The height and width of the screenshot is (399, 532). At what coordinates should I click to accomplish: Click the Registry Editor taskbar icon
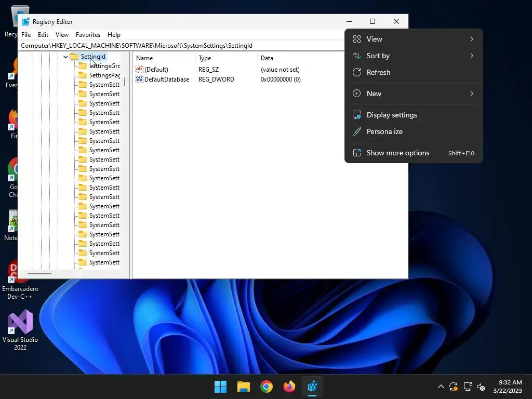point(312,387)
